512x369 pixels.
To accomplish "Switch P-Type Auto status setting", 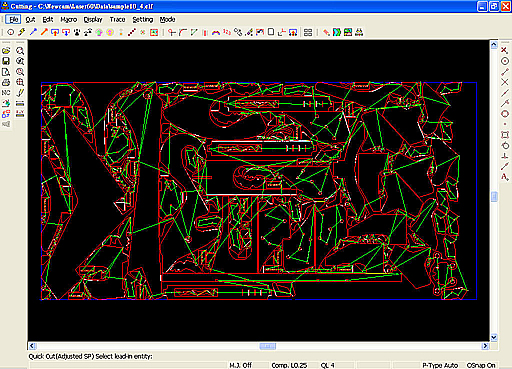I will pyautogui.click(x=440, y=365).
